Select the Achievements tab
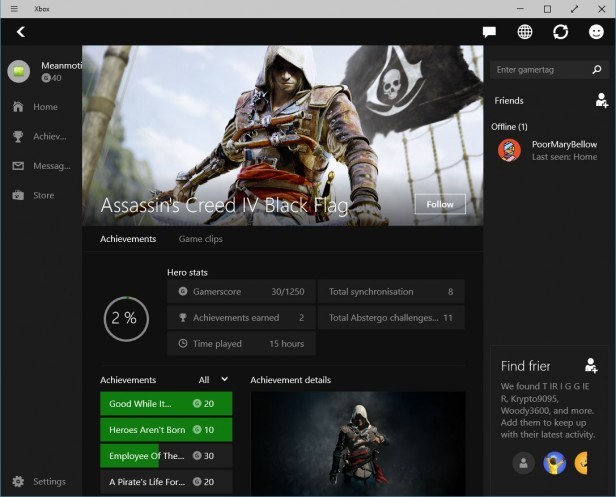This screenshot has width=616, height=497. point(128,239)
